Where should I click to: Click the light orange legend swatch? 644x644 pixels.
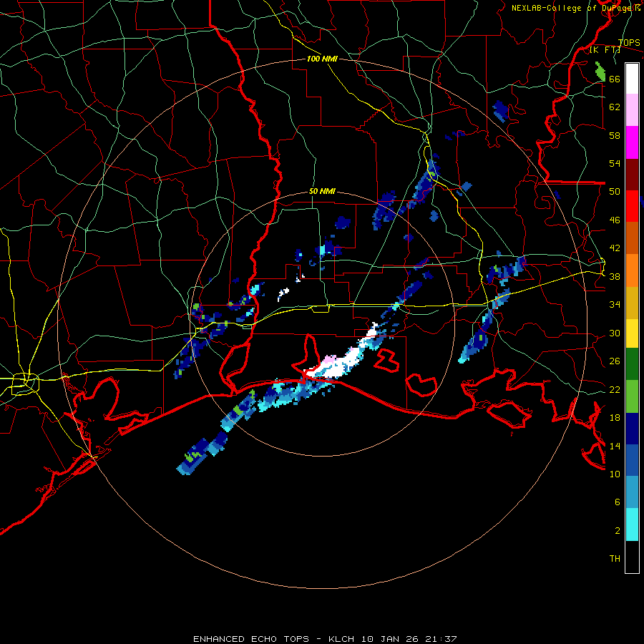point(632,270)
